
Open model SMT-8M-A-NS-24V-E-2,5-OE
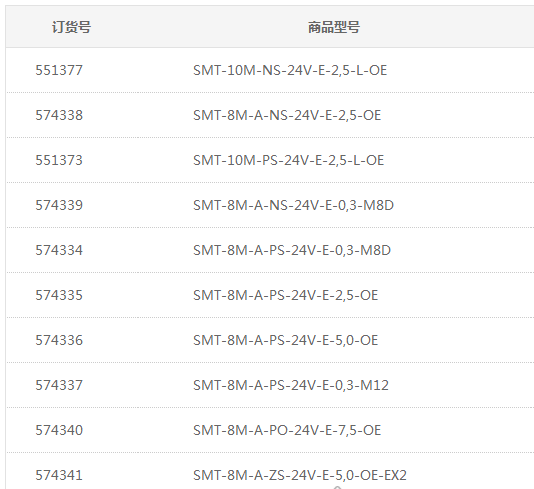coord(287,115)
